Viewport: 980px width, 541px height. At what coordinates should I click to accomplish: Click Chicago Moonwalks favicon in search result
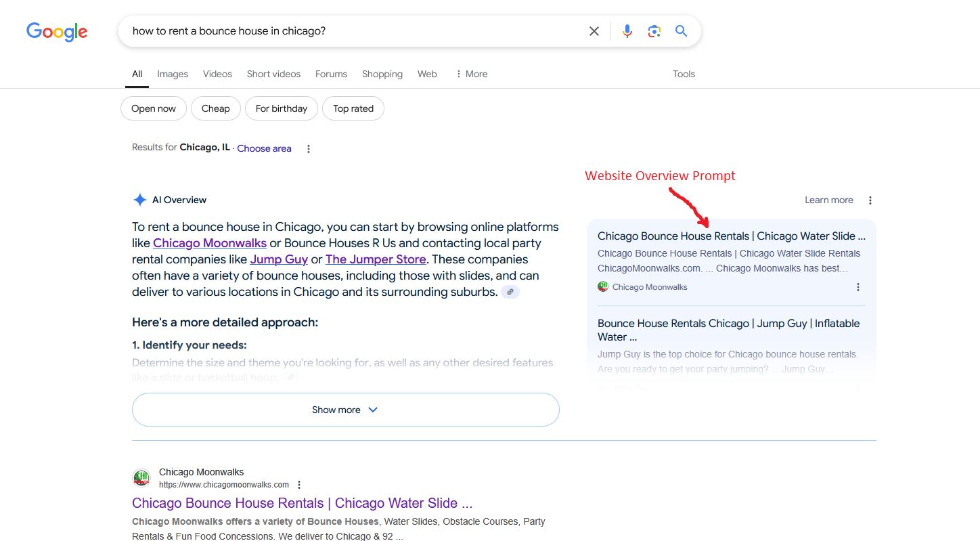pos(141,478)
